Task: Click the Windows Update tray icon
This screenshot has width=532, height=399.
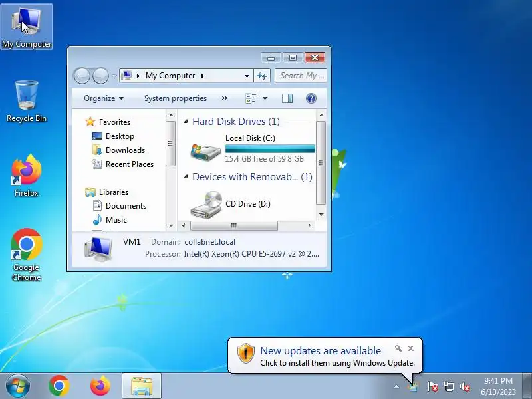Action: tap(412, 386)
